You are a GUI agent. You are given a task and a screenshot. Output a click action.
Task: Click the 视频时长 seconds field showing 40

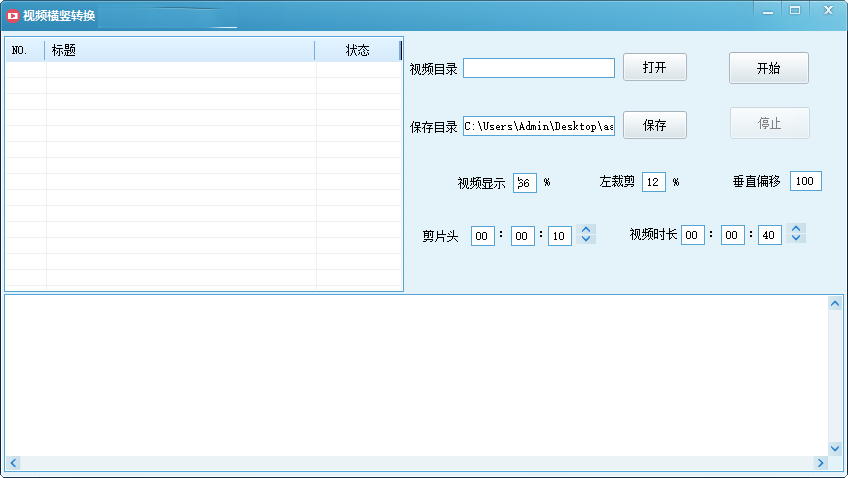point(769,235)
